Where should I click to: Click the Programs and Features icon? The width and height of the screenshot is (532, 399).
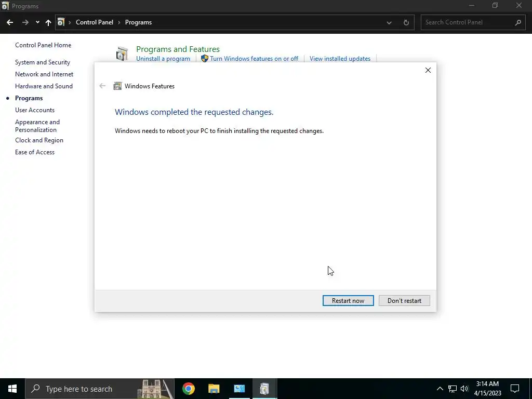122,54
